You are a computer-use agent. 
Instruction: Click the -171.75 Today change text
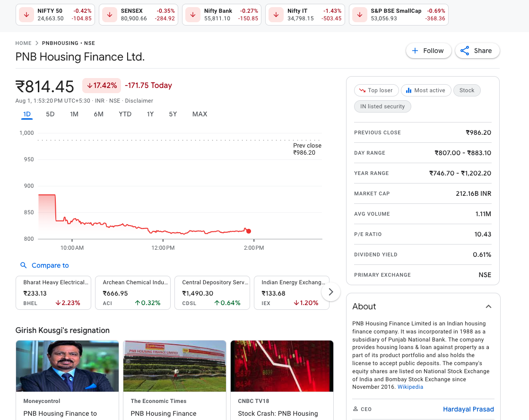(148, 86)
